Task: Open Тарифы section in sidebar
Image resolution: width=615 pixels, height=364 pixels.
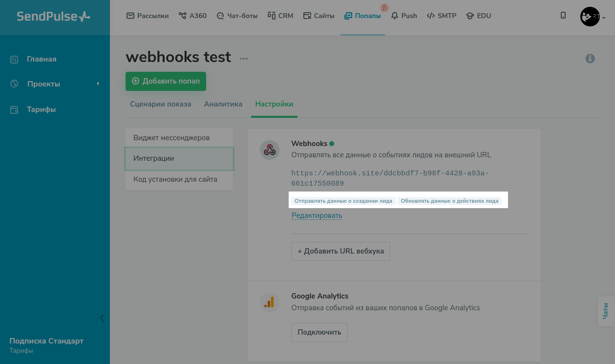Action: click(x=41, y=109)
